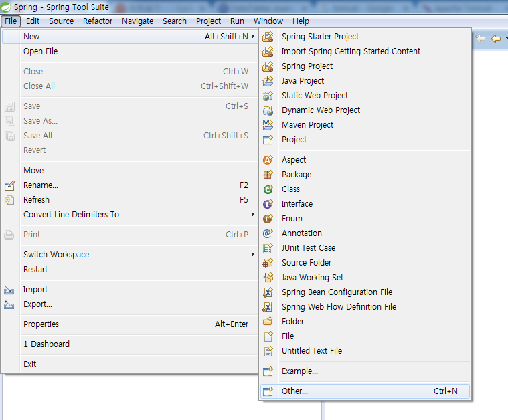Select Import Spring Getting Started Content label

[351, 51]
